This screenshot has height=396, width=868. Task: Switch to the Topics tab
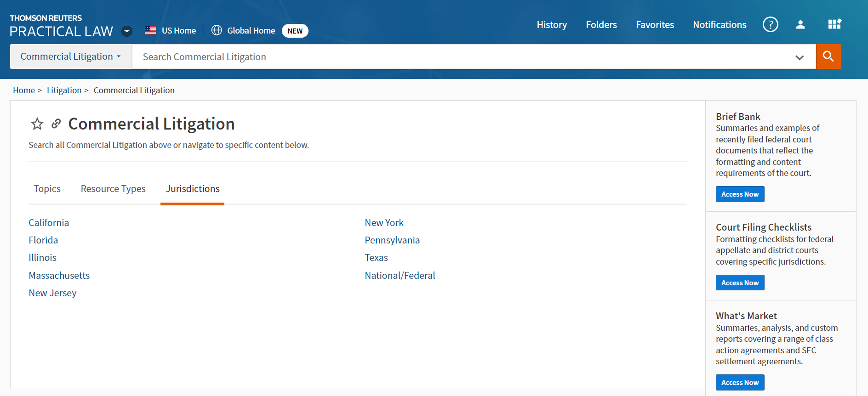click(x=47, y=189)
